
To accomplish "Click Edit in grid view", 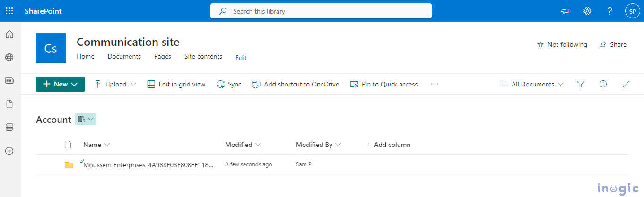I will coord(176,84).
